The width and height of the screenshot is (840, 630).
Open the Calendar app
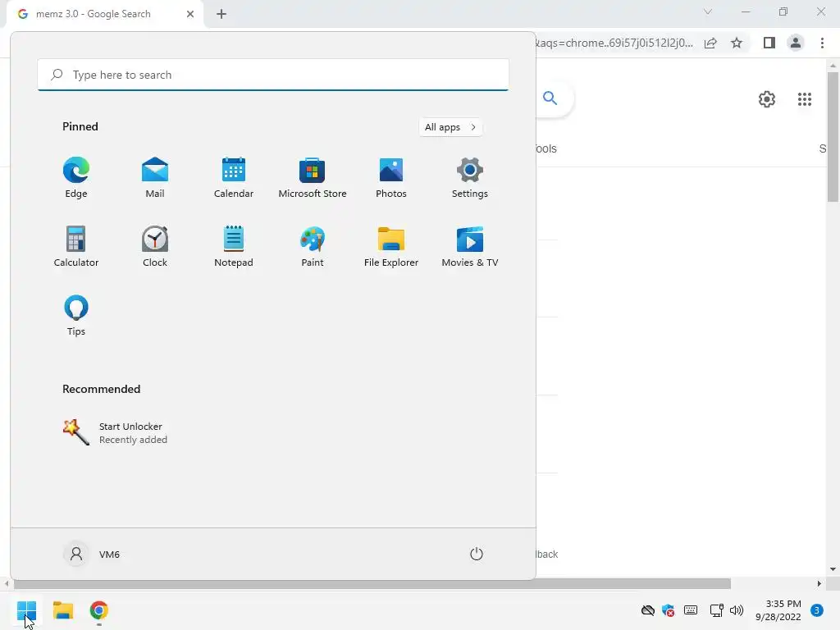coord(234,178)
